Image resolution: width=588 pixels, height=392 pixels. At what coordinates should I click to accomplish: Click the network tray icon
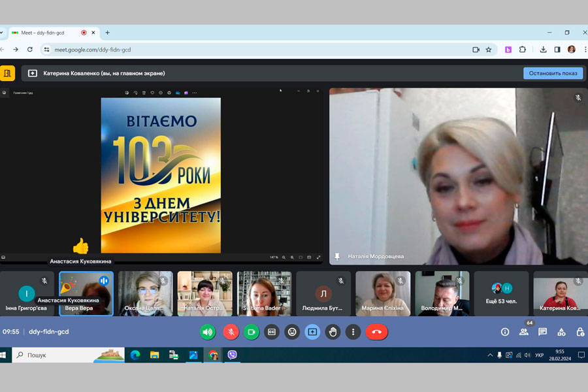coord(519,355)
